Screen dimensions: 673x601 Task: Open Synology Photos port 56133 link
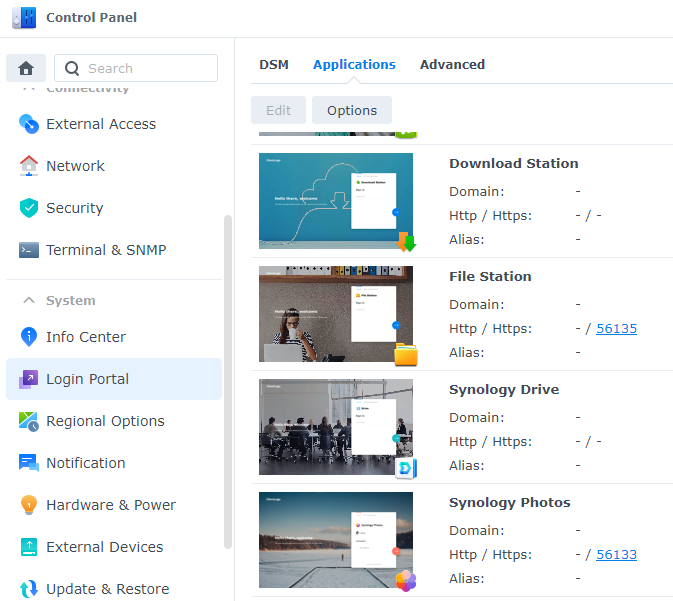pos(616,555)
